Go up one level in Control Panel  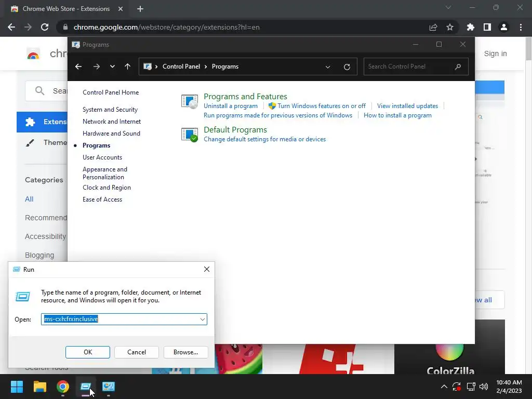[128, 66]
